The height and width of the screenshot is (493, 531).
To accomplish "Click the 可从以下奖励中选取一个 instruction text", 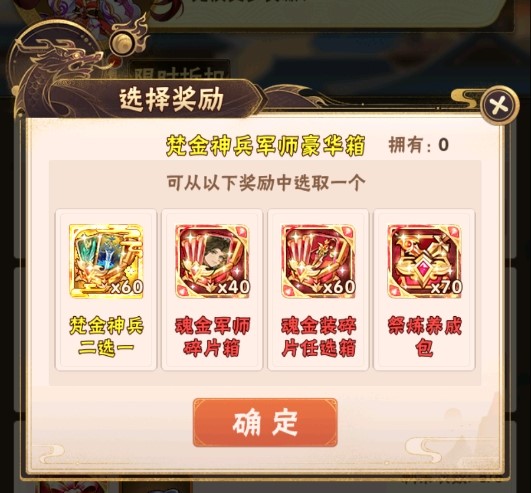I will [x=266, y=183].
